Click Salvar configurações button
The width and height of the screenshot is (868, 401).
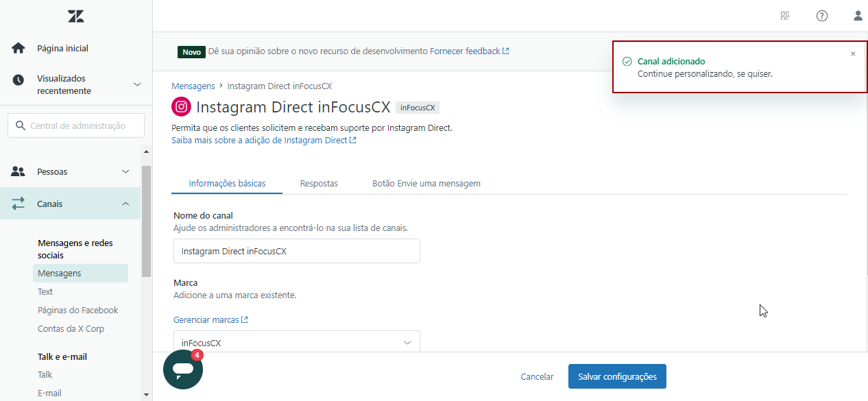pyautogui.click(x=616, y=376)
